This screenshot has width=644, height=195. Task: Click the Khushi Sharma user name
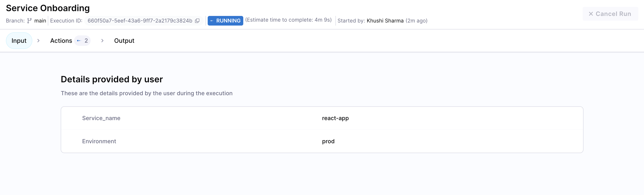tap(385, 21)
